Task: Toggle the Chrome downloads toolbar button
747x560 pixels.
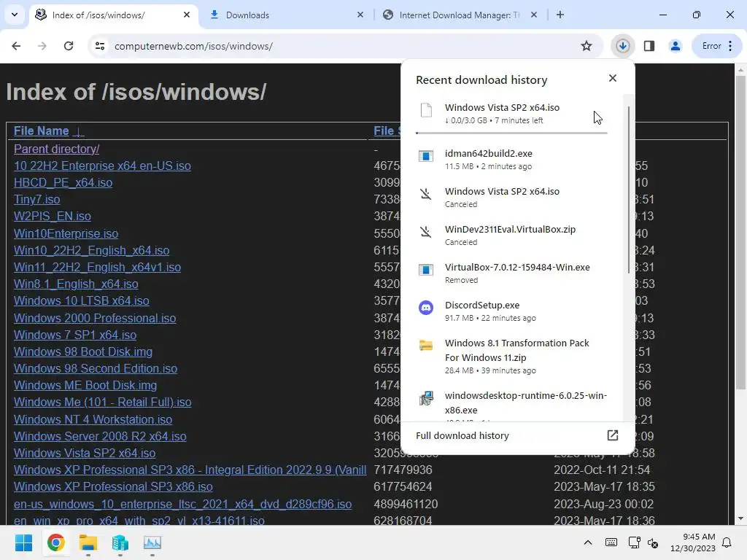Action: tap(623, 46)
